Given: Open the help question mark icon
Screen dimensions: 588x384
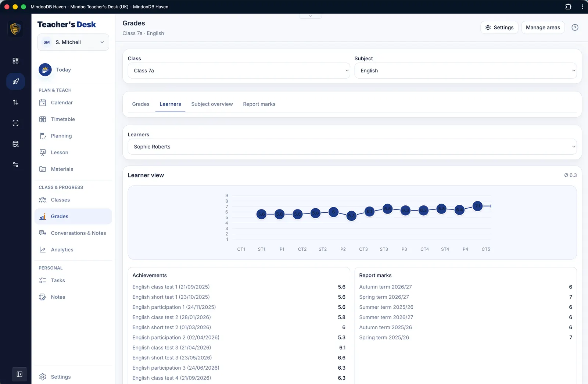Looking at the screenshot, I should point(575,28).
